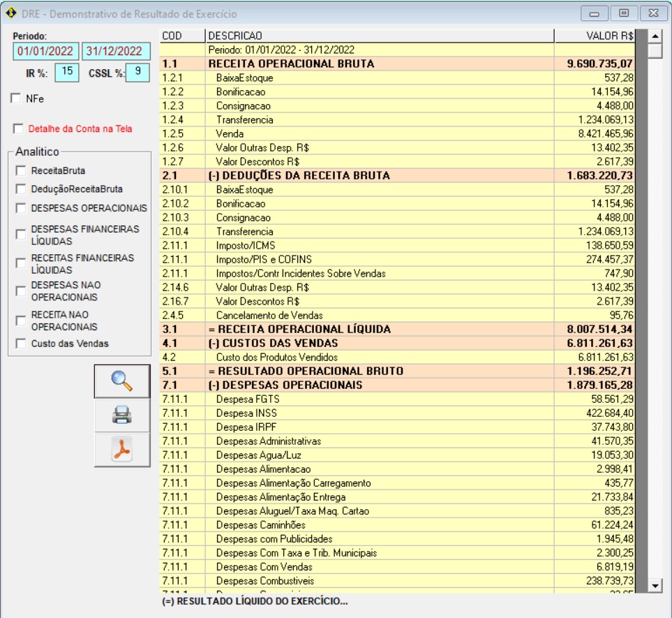Click the period start date field 01/01/2022
Viewport: 672px width, 618px height.
point(45,52)
